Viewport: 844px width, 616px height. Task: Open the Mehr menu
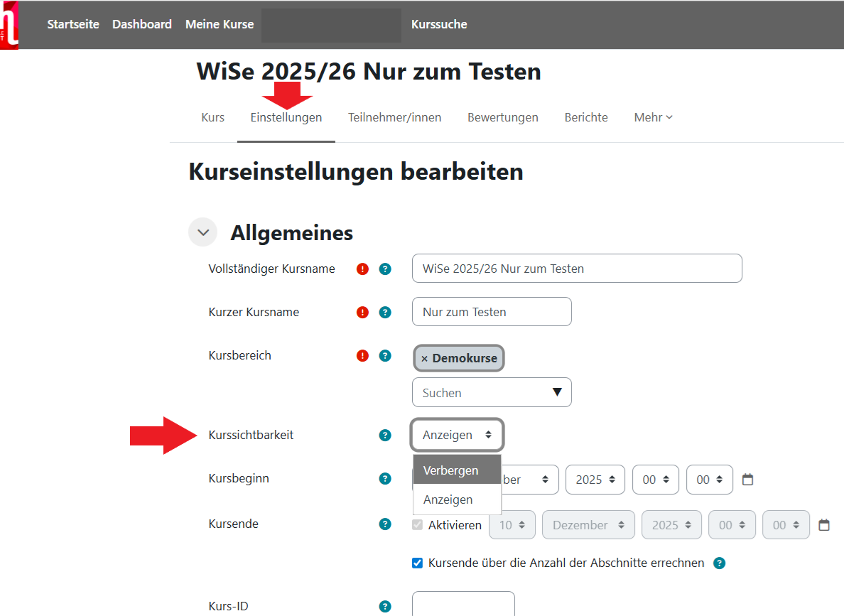pyautogui.click(x=653, y=118)
